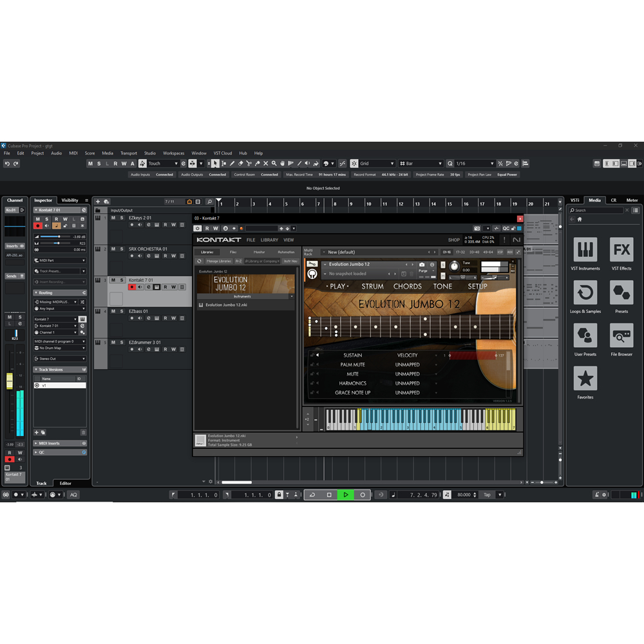The width and height of the screenshot is (644, 644).
Task: Open the 1/16 quantize preset dropdown
Action: coord(475,164)
